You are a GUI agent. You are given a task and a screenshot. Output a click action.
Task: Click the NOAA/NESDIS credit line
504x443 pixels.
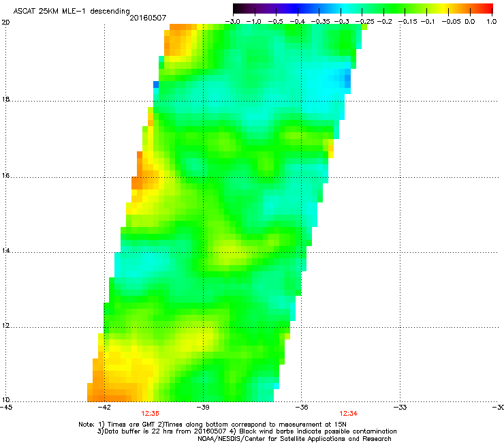294,439
